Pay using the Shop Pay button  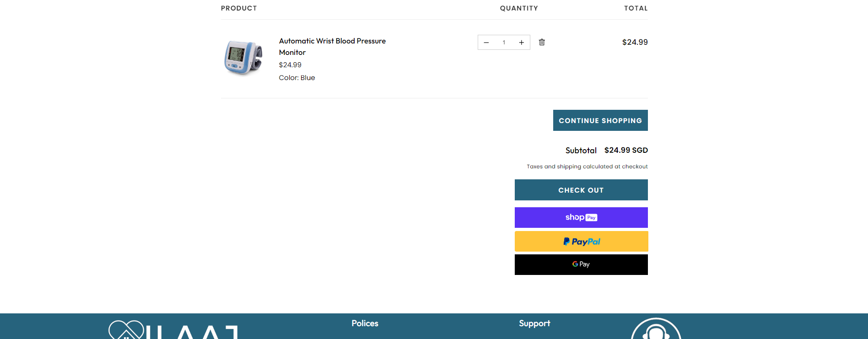point(581,217)
